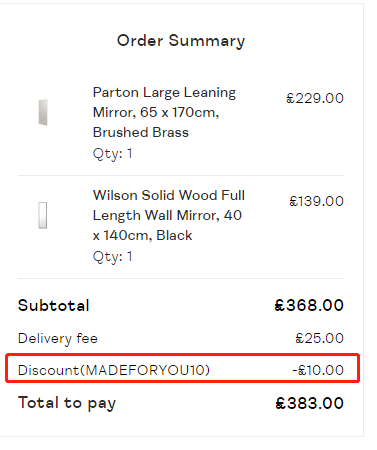Click the £25.00 delivery fee amount
This screenshot has width=377, height=450.
click(319, 338)
